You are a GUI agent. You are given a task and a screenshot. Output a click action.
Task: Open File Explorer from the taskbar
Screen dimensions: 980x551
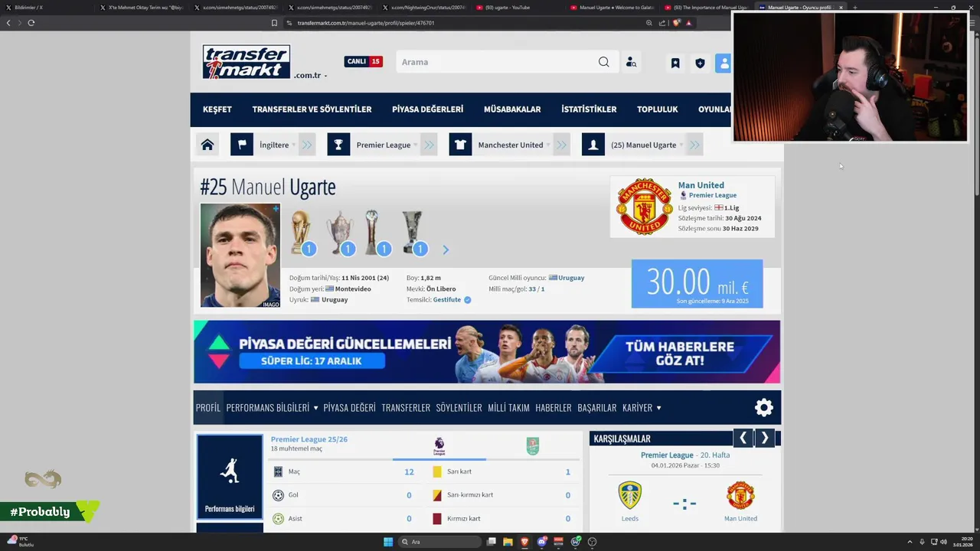508,542
